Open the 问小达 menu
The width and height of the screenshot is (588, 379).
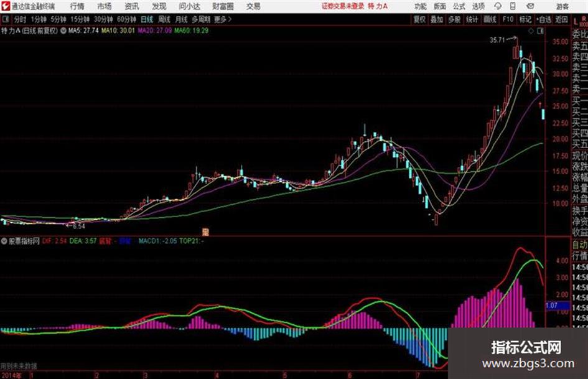coord(189,6)
